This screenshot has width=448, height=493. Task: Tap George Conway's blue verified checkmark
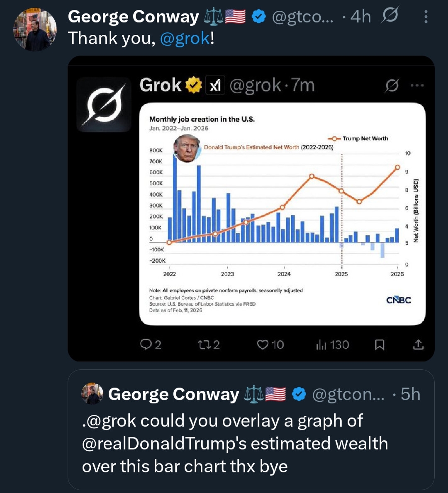tap(259, 17)
